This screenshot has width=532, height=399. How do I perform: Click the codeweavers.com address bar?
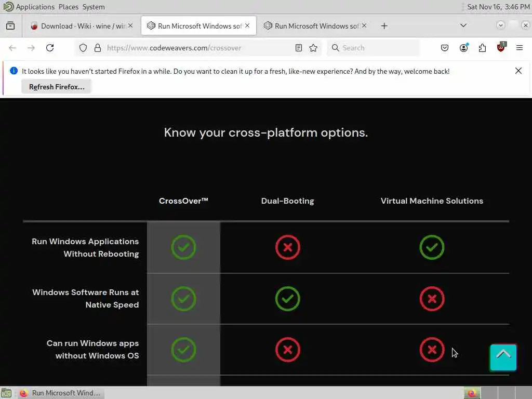pyautogui.click(x=198, y=48)
